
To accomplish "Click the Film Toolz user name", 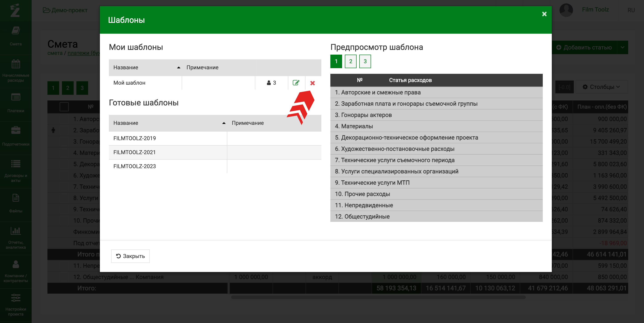I will point(595,10).
